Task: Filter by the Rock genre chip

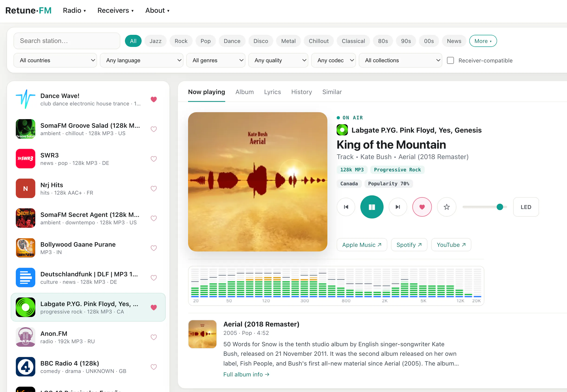Action: point(181,41)
